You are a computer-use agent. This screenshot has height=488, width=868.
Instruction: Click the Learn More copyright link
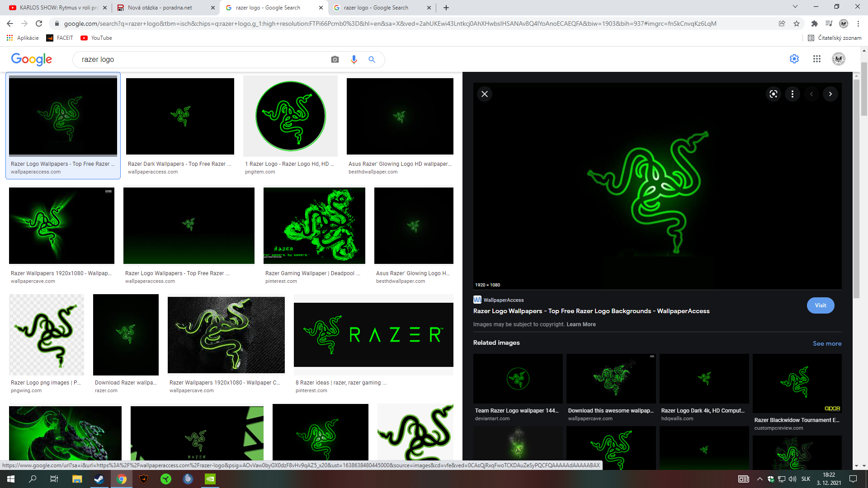coord(581,324)
